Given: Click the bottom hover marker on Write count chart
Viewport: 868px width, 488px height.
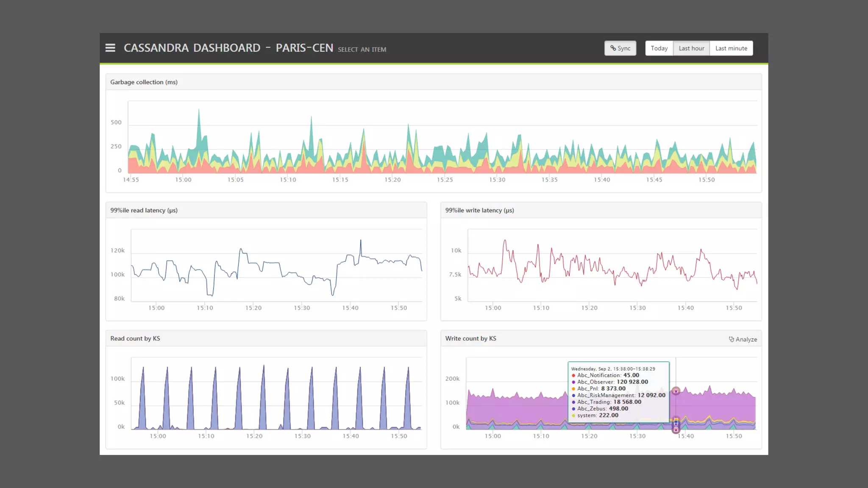Looking at the screenshot, I should [x=676, y=430].
